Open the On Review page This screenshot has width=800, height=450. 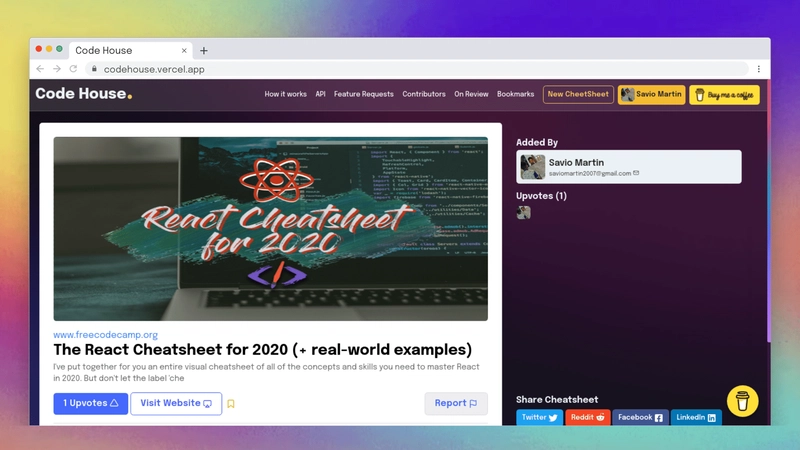471,94
